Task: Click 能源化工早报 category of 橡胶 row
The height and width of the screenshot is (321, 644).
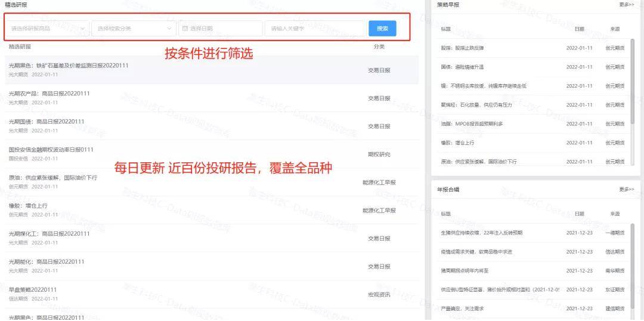Action: (x=379, y=211)
